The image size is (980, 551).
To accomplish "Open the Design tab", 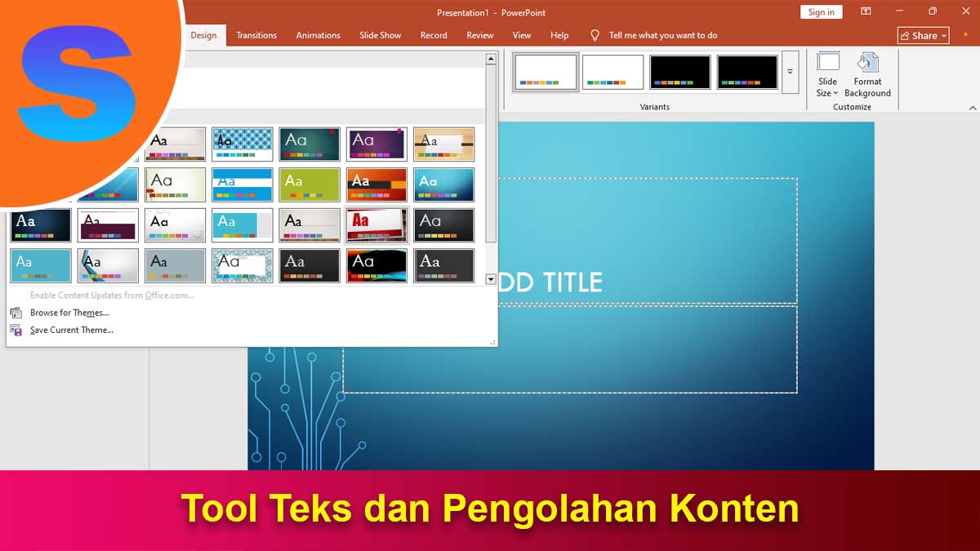I will coord(203,35).
